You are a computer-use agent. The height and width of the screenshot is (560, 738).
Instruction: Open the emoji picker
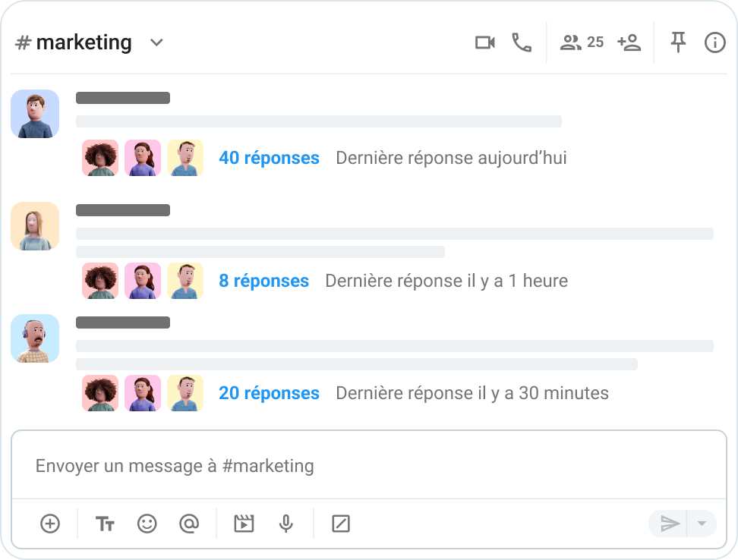click(x=147, y=524)
